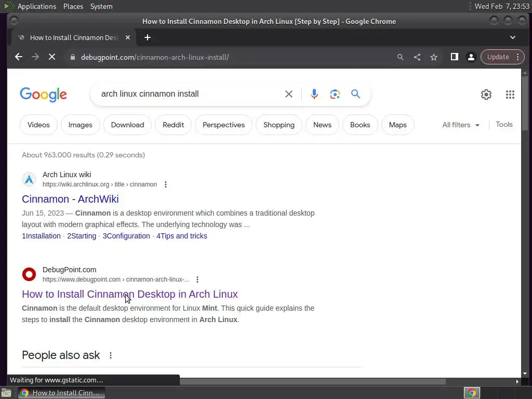This screenshot has width=532, height=399.
Task: Open a new tab
Action: pyautogui.click(x=147, y=37)
